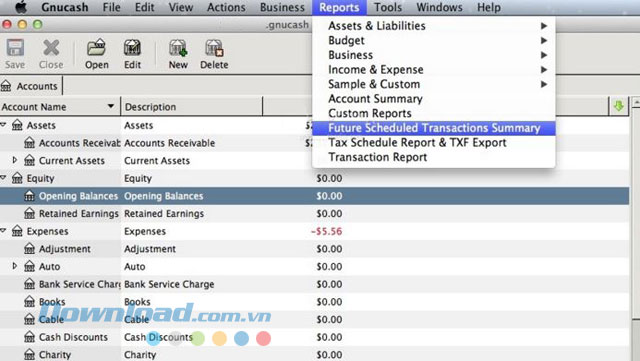Click the Description column header
This screenshot has height=361, width=640.
(x=192, y=107)
